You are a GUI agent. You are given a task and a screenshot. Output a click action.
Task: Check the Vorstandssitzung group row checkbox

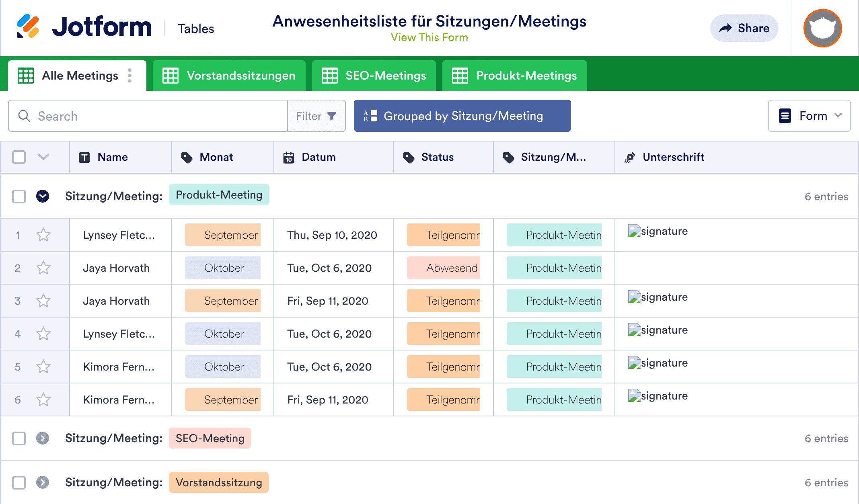[18, 482]
